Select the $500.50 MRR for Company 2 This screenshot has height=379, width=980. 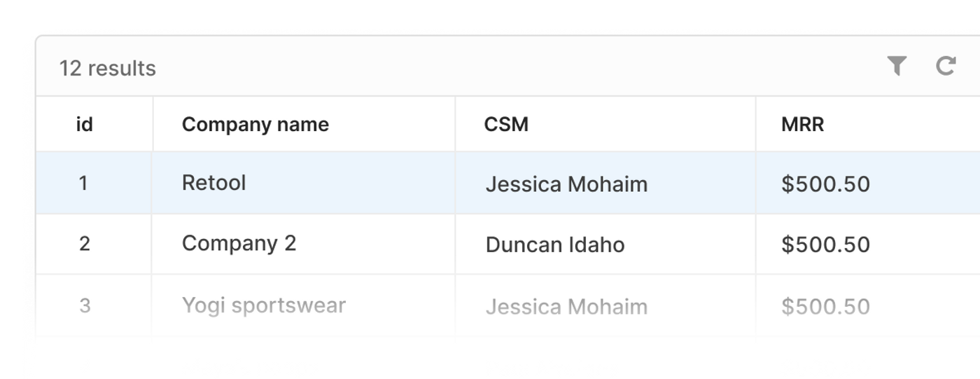[x=825, y=244]
